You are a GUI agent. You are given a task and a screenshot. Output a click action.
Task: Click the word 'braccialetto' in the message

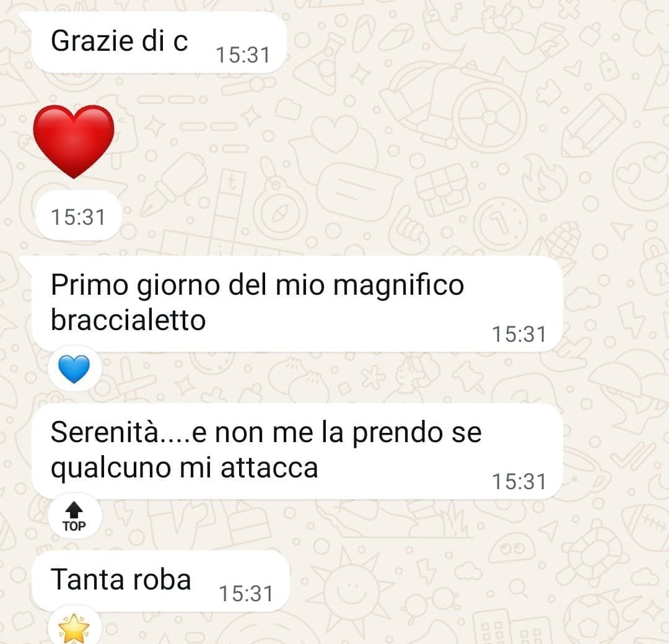tap(128, 320)
